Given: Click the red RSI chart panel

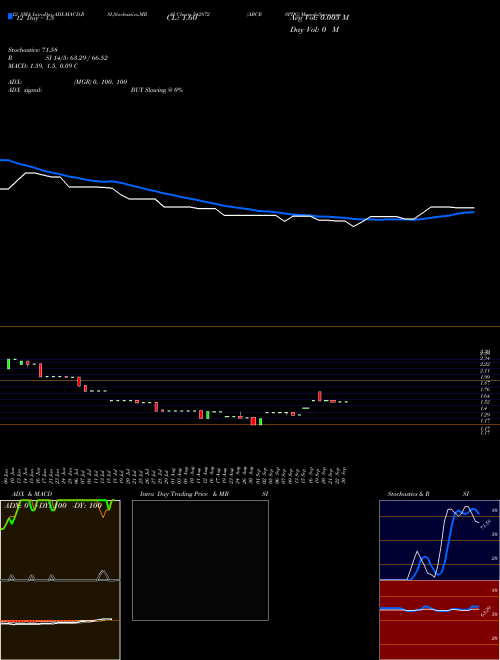Looking at the screenshot, I should click(x=439, y=620).
